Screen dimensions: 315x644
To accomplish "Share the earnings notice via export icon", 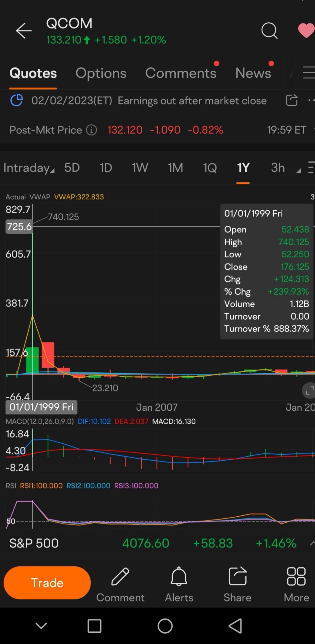I will pos(292,100).
